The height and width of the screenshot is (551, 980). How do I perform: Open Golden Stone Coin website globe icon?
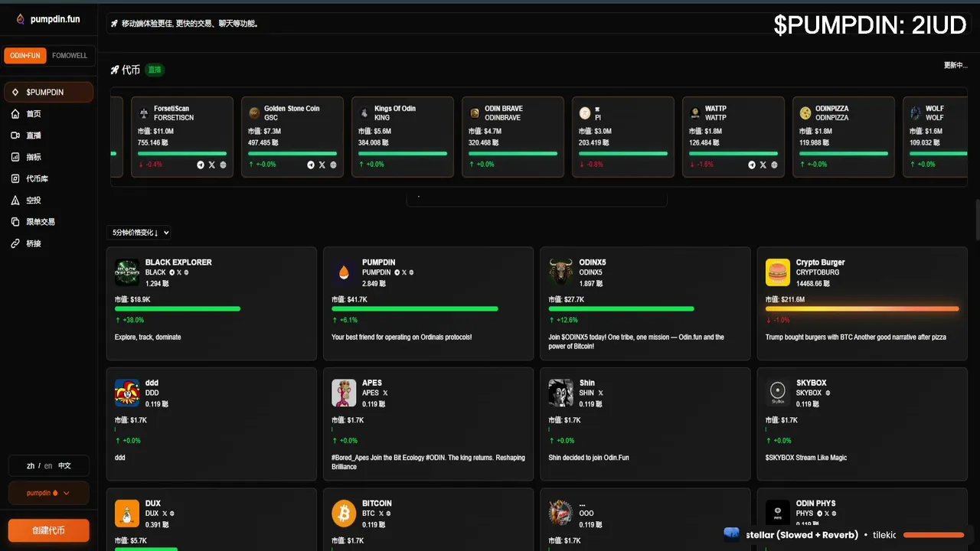pos(334,165)
